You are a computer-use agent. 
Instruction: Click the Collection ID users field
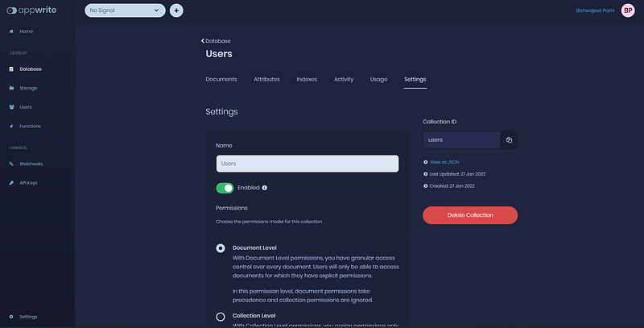(x=461, y=140)
